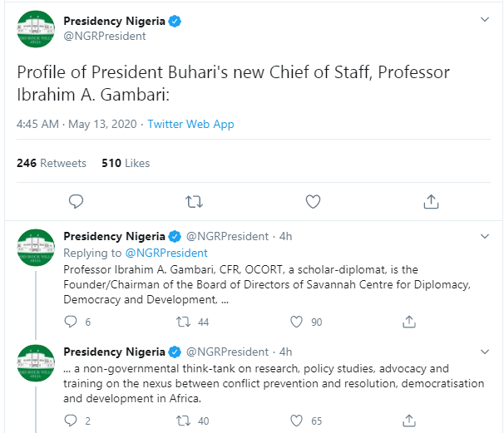Like the reply showing 65 likes
Screen dimensions: 504x433
[296, 421]
